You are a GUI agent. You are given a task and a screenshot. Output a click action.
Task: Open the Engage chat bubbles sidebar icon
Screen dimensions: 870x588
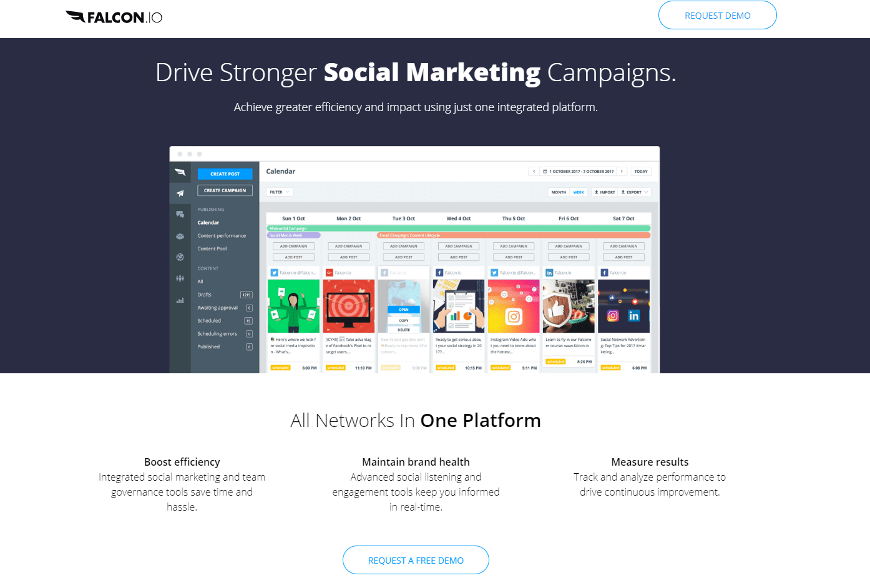180,214
